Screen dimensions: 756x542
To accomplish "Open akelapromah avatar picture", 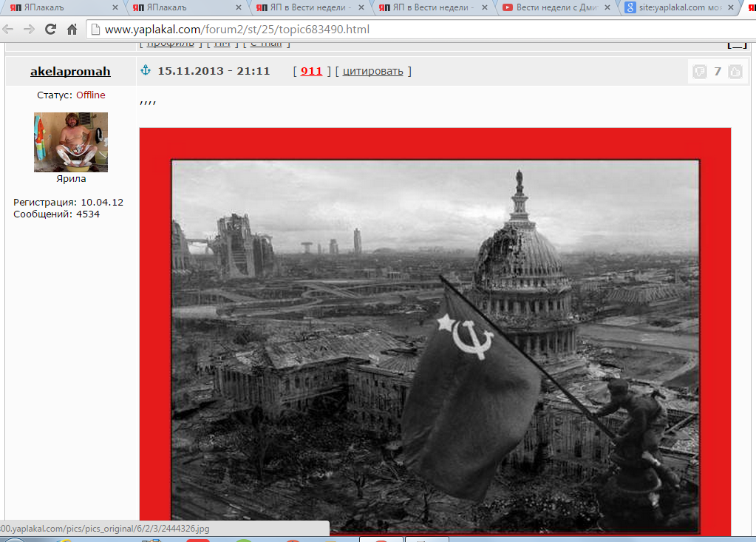I will (71, 142).
